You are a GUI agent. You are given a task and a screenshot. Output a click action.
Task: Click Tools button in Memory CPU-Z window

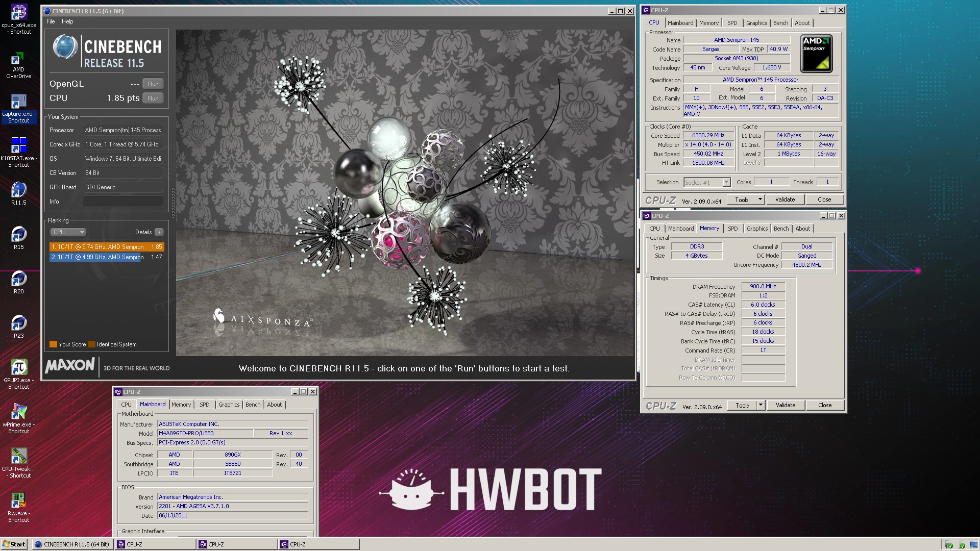point(742,405)
